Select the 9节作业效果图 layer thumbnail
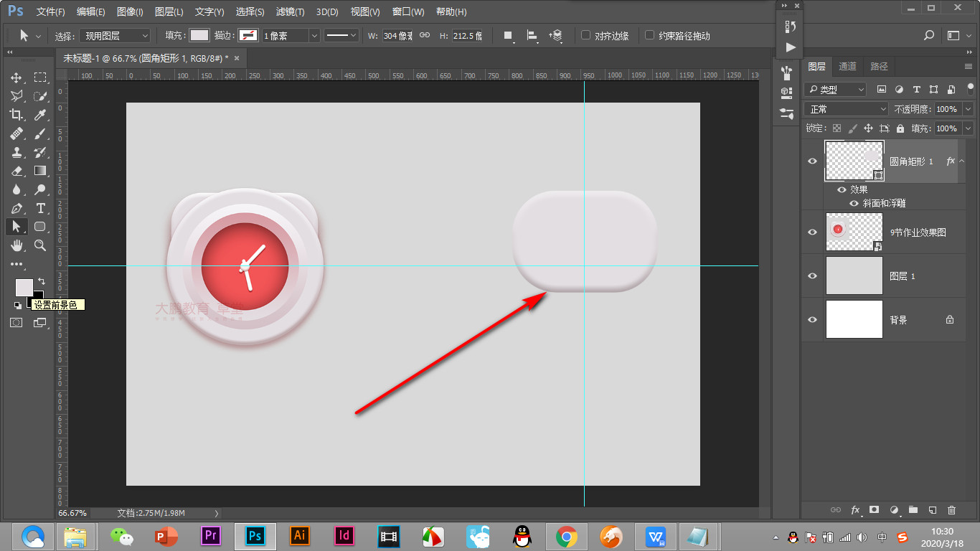 click(x=854, y=232)
